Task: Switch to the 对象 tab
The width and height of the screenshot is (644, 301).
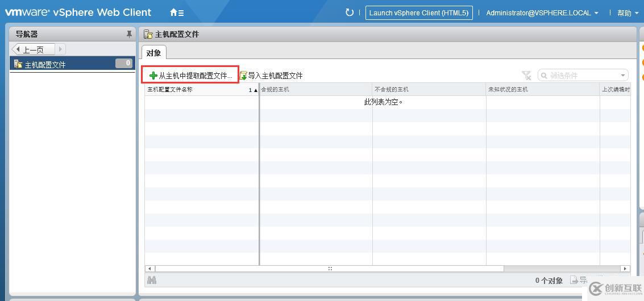Action: click(x=153, y=53)
